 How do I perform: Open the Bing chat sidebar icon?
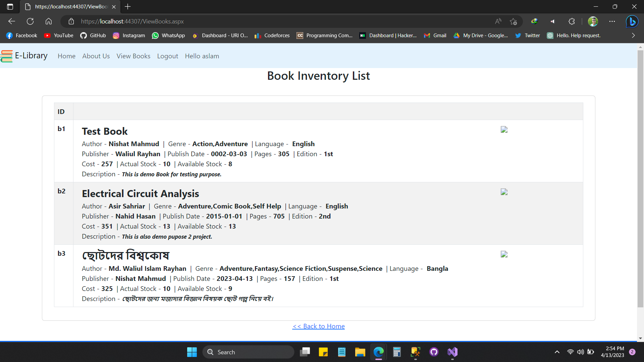pyautogui.click(x=632, y=21)
